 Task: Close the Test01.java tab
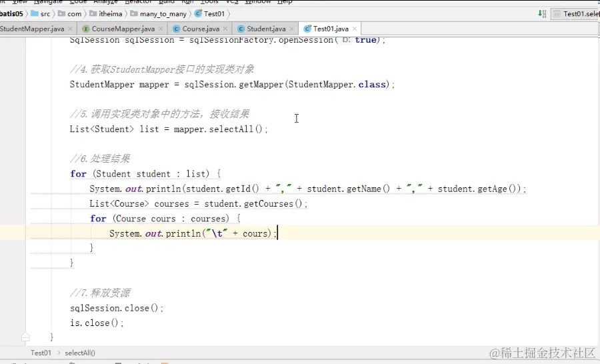[355, 29]
